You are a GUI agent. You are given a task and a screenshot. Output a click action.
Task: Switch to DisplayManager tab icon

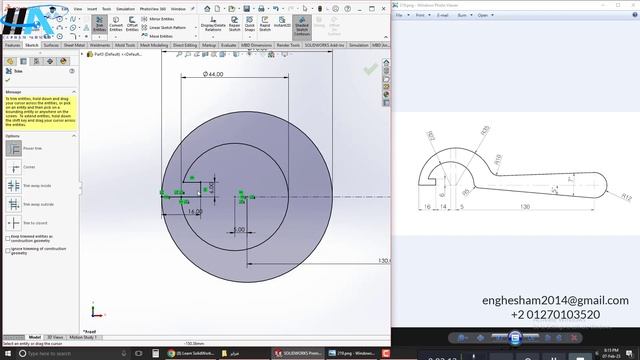[63, 61]
